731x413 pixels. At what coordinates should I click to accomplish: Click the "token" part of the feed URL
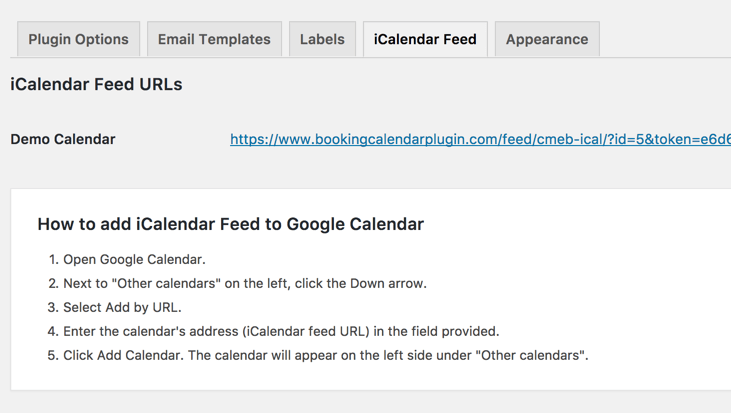[680, 140]
